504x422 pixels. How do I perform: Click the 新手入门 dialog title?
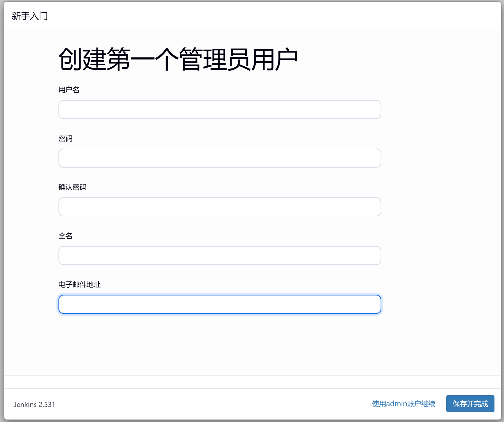[30, 16]
